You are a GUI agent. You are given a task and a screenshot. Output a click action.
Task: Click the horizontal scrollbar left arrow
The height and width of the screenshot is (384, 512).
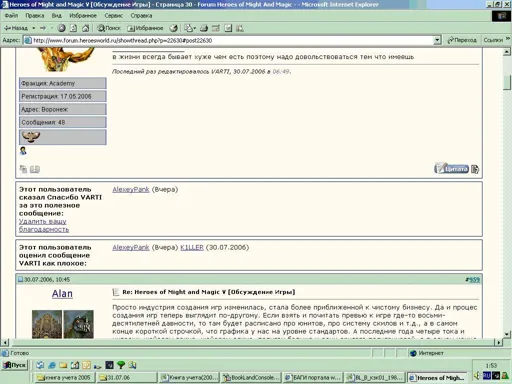click(x=5, y=342)
